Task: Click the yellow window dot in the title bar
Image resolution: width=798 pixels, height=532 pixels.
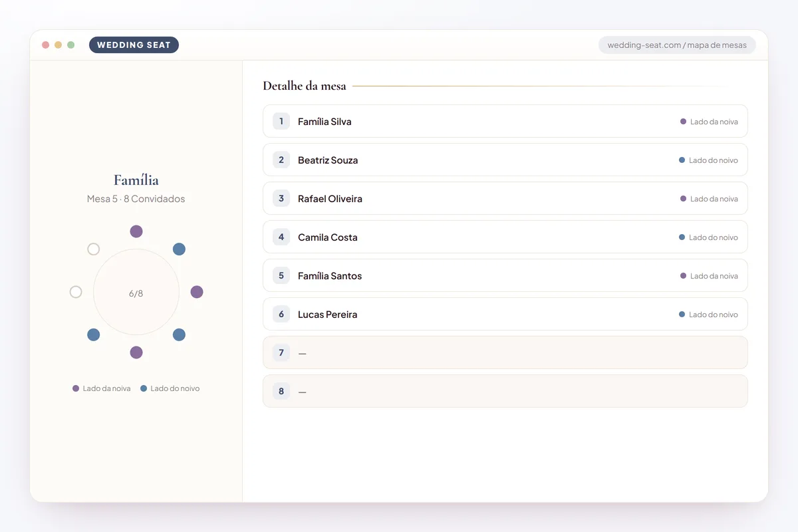Action: coord(58,45)
